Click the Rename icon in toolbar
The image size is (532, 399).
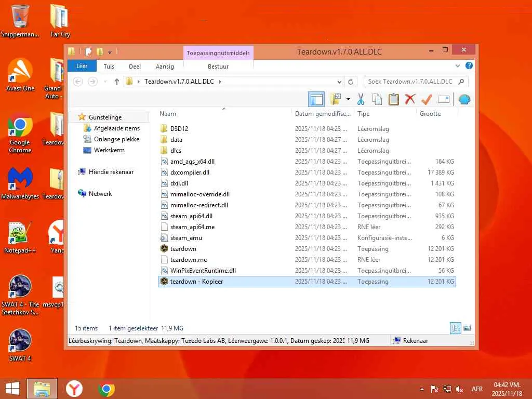coord(444,99)
